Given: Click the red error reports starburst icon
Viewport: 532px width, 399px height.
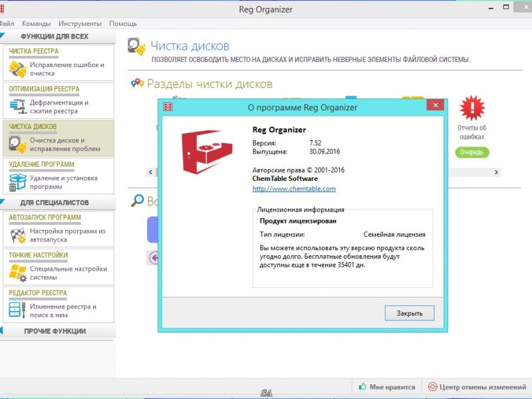Looking at the screenshot, I should [472, 108].
